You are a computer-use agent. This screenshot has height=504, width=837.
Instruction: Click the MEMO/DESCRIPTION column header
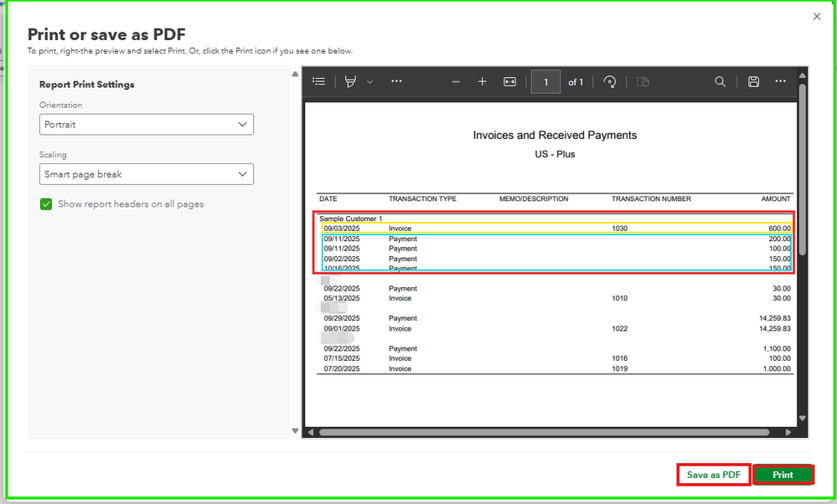(533, 199)
